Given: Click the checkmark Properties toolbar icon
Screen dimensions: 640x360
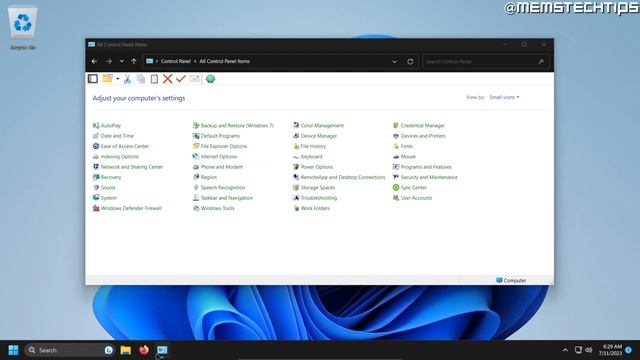Looking at the screenshot, I should coord(181,79).
